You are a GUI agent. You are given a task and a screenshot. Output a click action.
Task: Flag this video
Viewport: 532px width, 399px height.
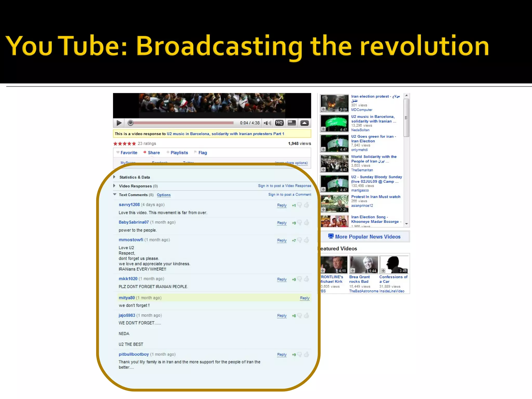[x=202, y=153]
